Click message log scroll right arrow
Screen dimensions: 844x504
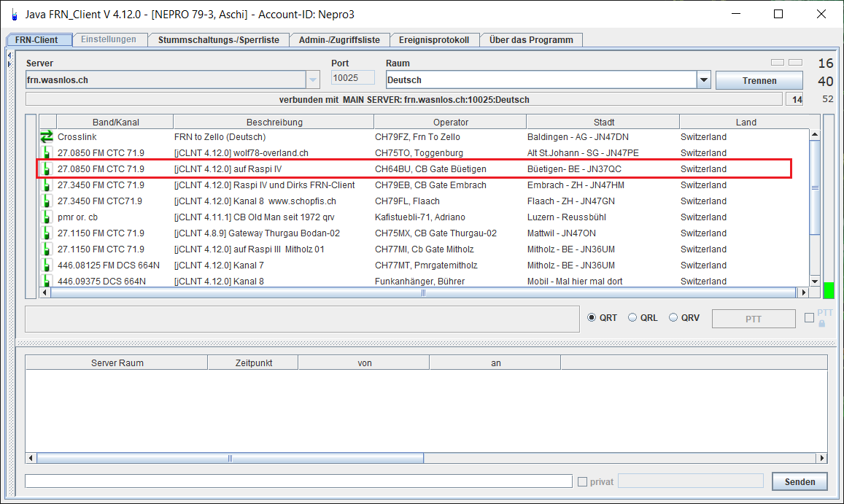pos(821,458)
